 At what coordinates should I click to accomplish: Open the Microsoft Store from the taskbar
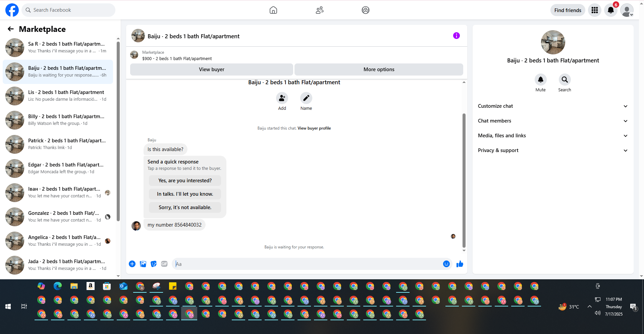coord(107,286)
